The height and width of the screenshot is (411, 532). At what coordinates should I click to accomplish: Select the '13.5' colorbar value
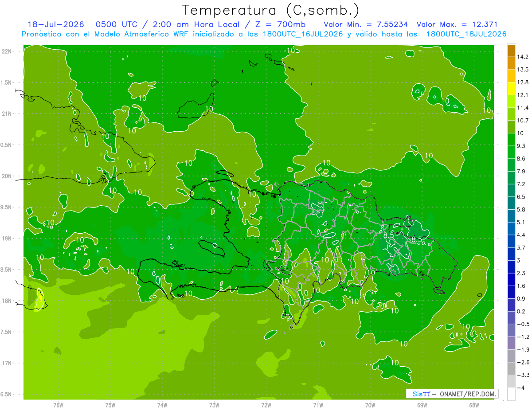[523, 70]
